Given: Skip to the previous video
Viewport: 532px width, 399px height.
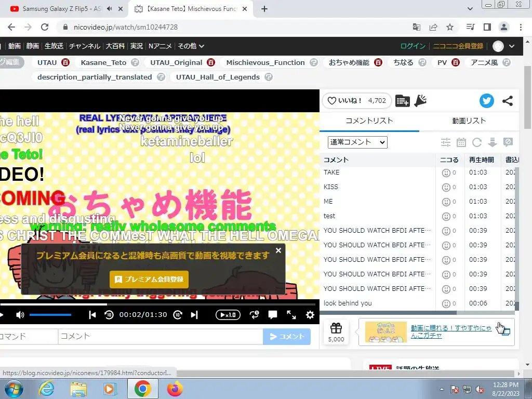Looking at the screenshot, I should click(x=92, y=315).
